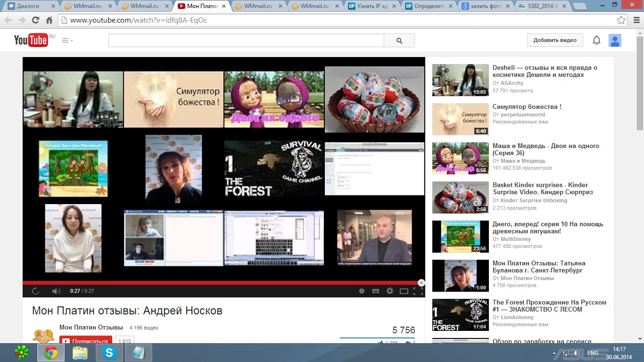Open the Мон Платин Отзывы channel link
644x362 pixels.
[91, 328]
